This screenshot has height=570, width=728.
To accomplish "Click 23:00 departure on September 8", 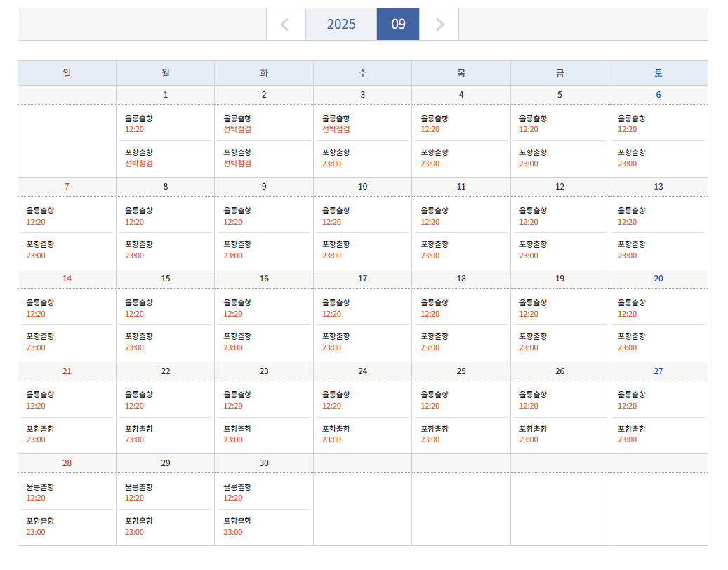I will (134, 256).
